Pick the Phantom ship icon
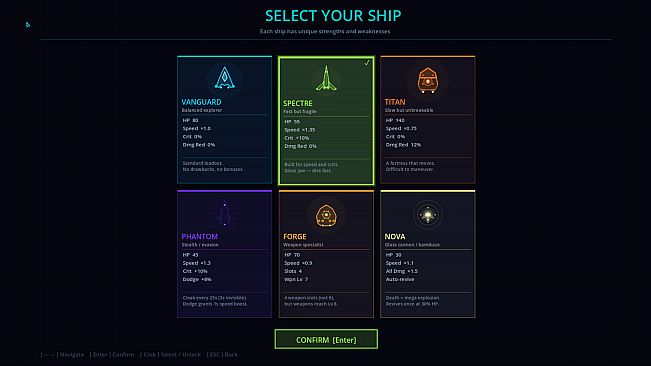The width and height of the screenshot is (651, 366). click(225, 214)
